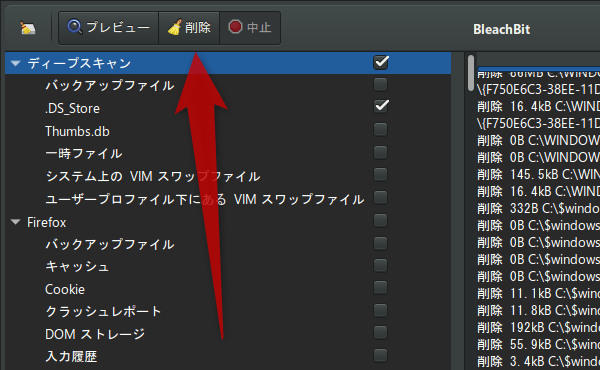Select Firefox DOM ストレージ item
Viewport: 600px width, 370px height.
pos(95,334)
